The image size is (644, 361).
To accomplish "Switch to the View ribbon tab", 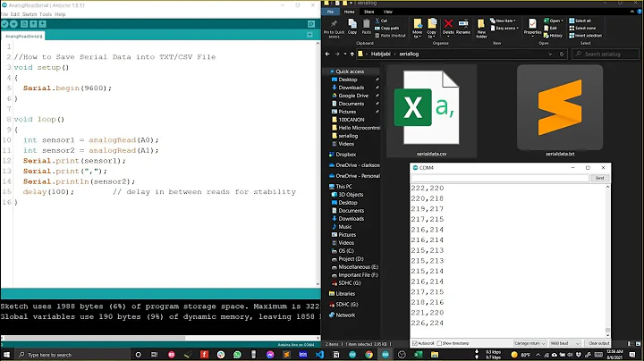I will [x=387, y=12].
